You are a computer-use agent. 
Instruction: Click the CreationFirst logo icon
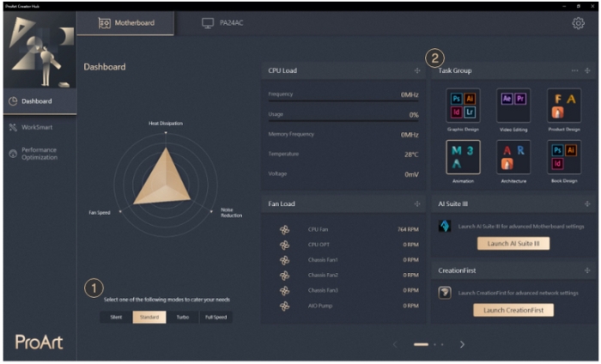445,293
